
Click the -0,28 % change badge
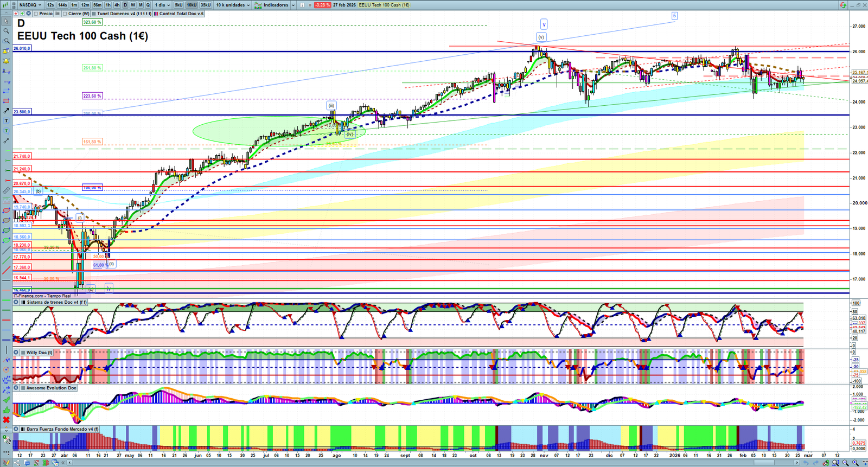pos(323,5)
